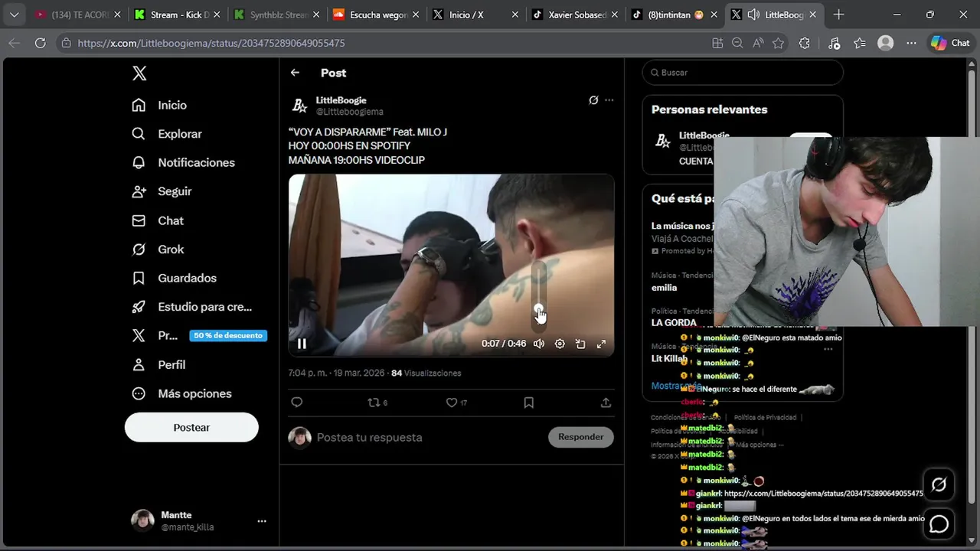Switch to 'Inicio / X' tab
Screen dimensions: 980x551
coord(475,15)
